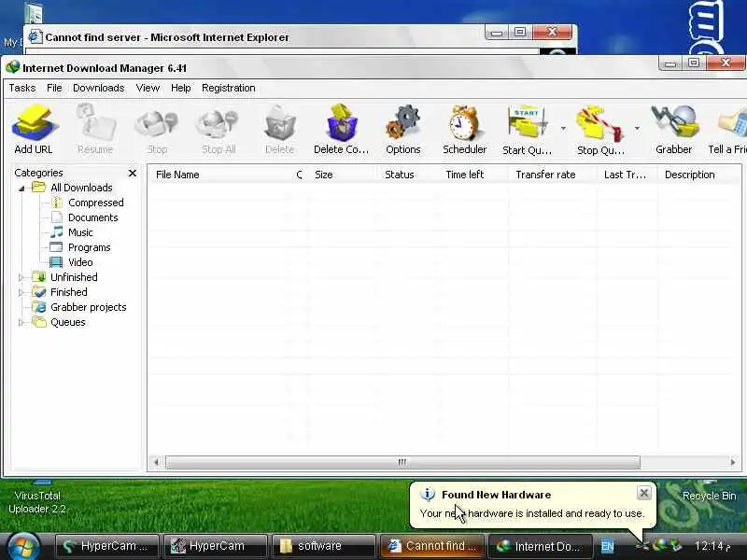Open the Start Queue dropdown arrow
The image size is (747, 560).
tap(563, 129)
